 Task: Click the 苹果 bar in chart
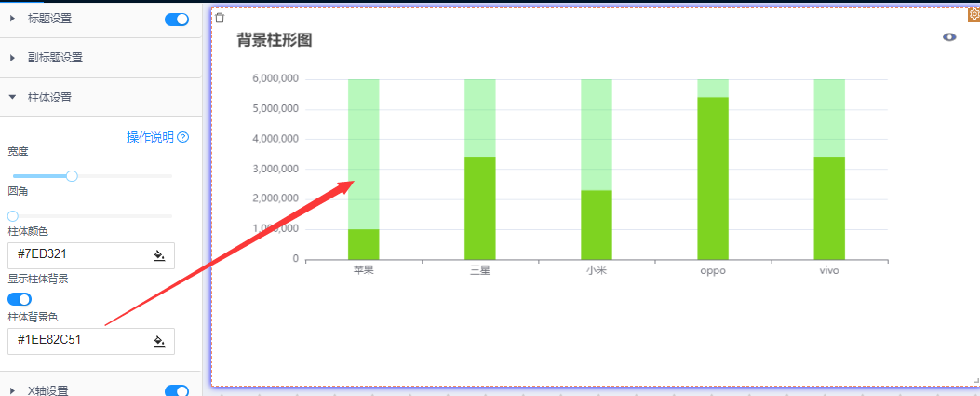[364, 244]
